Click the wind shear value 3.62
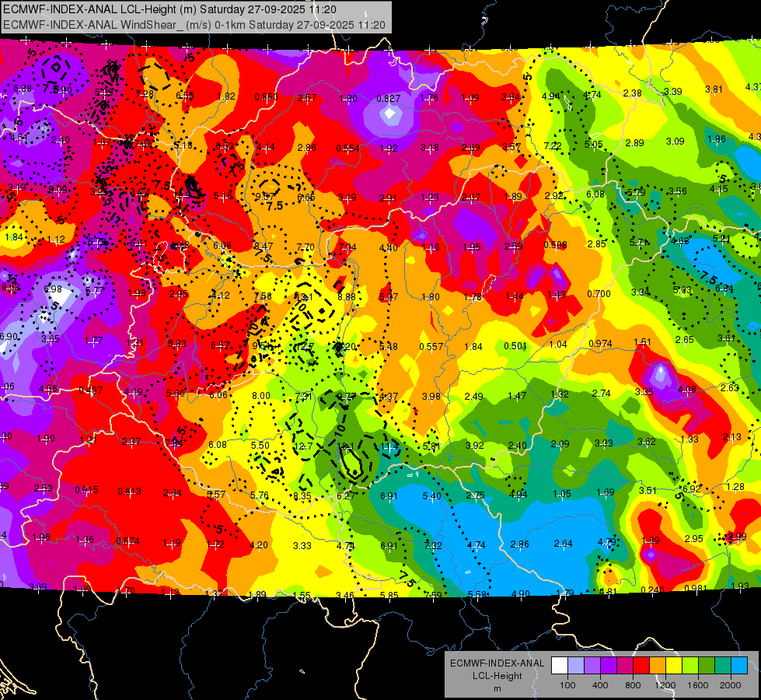The height and width of the screenshot is (700, 761). coord(647,442)
